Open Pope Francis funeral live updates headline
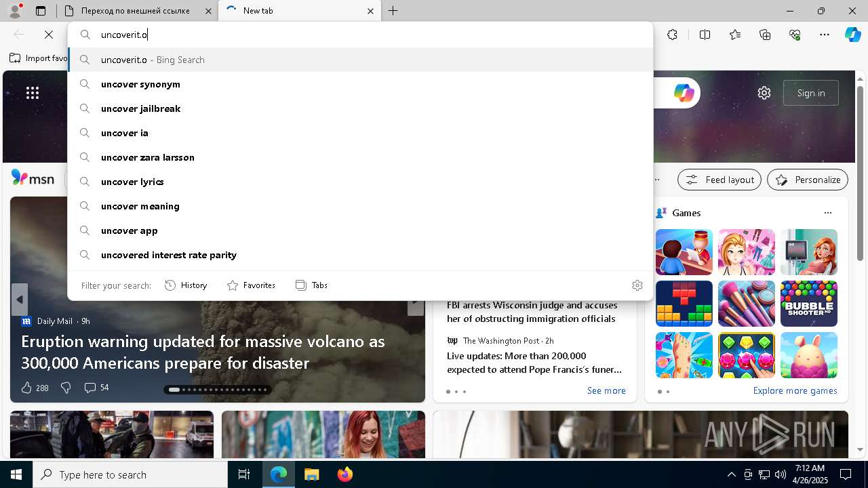 [534, 363]
